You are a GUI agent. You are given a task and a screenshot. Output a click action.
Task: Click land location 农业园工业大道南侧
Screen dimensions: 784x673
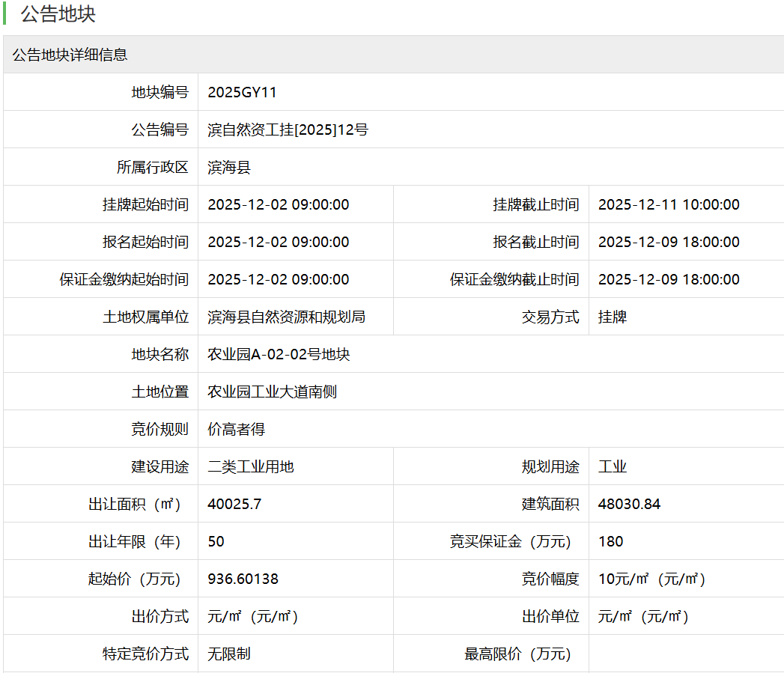pos(272,392)
